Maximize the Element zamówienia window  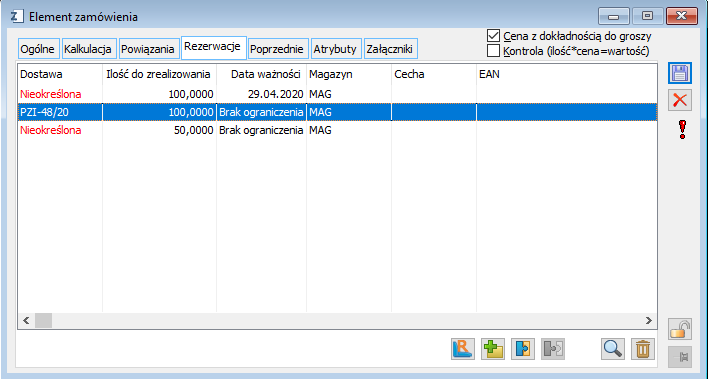(648, 16)
